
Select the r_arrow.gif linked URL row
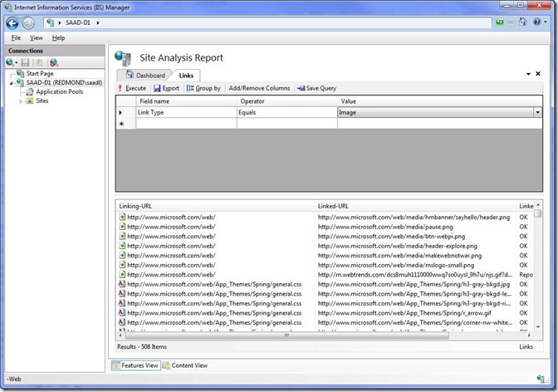(404, 313)
